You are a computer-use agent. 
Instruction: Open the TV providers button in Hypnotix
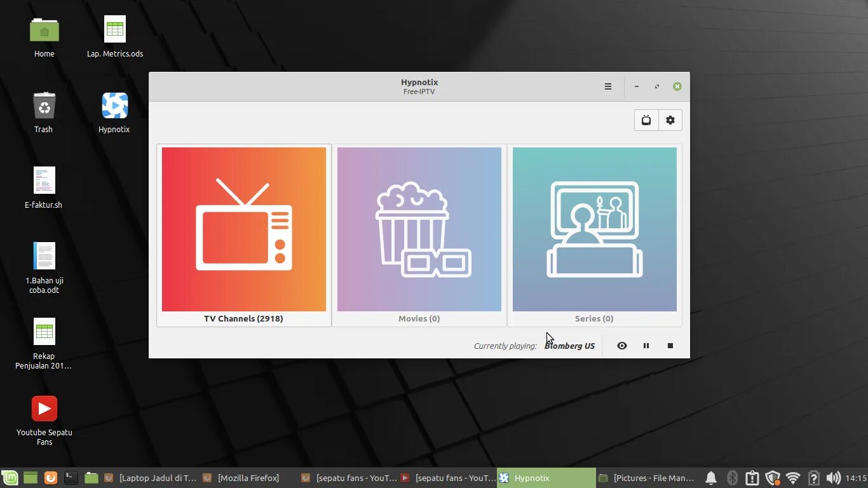[646, 120]
